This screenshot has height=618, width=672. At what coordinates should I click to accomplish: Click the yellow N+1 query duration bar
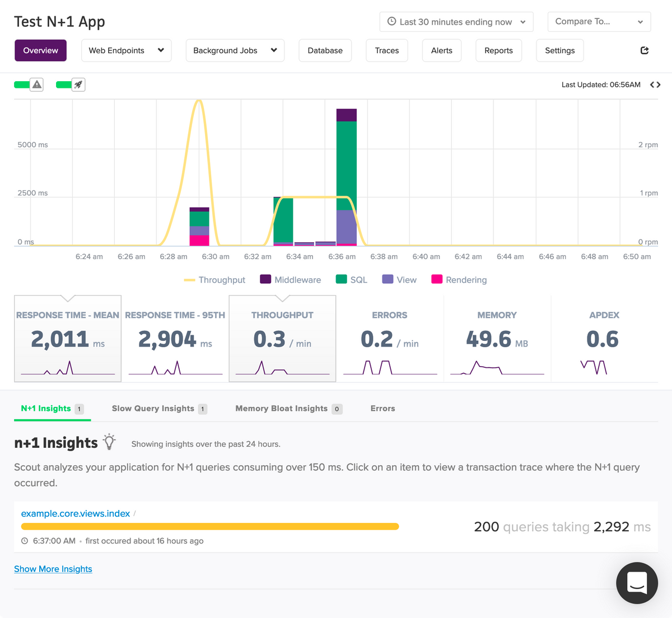click(210, 526)
